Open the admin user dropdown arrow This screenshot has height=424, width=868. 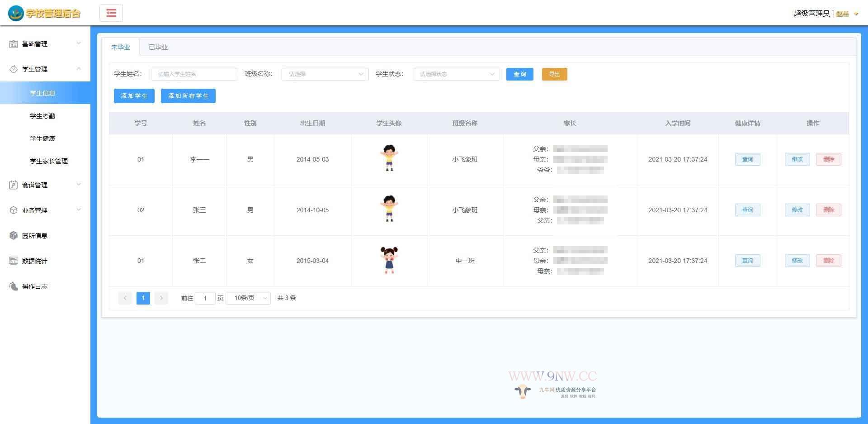click(856, 14)
